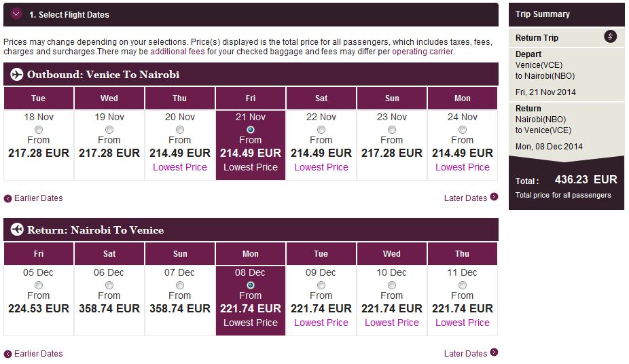This screenshot has width=629, height=364.
Task: Click Lowest Price under 22 Nov
Action: click(x=321, y=167)
